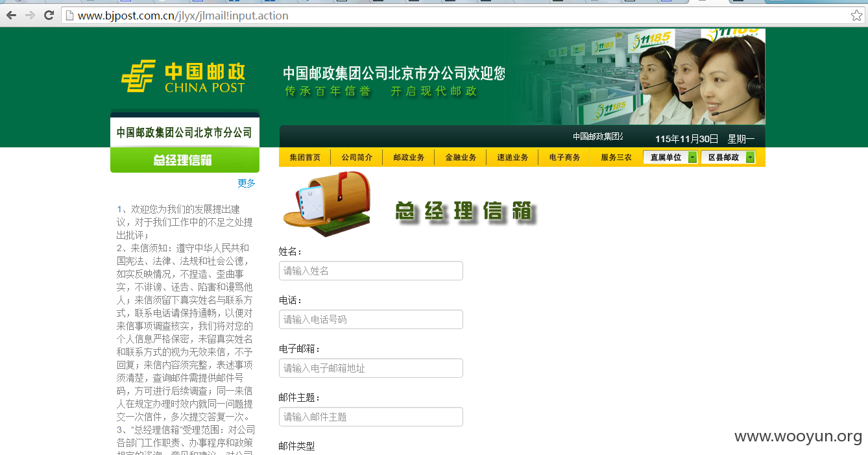This screenshot has width=868, height=455.
Task: Open 速递业务 menu item
Action: 512,157
